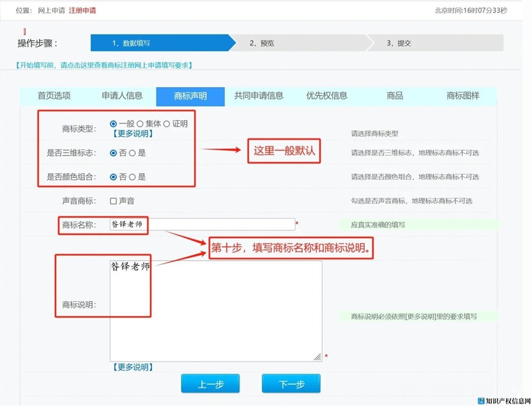Open the 共同申请信息 tab
532x406 pixels.
(258, 96)
